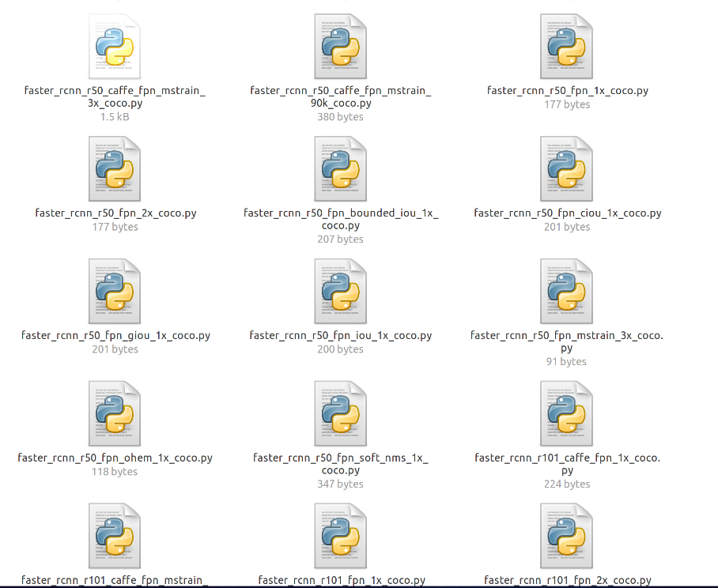Select faster_rcnn_r101_caffe_fpn_1x_coco.py

tap(566, 413)
